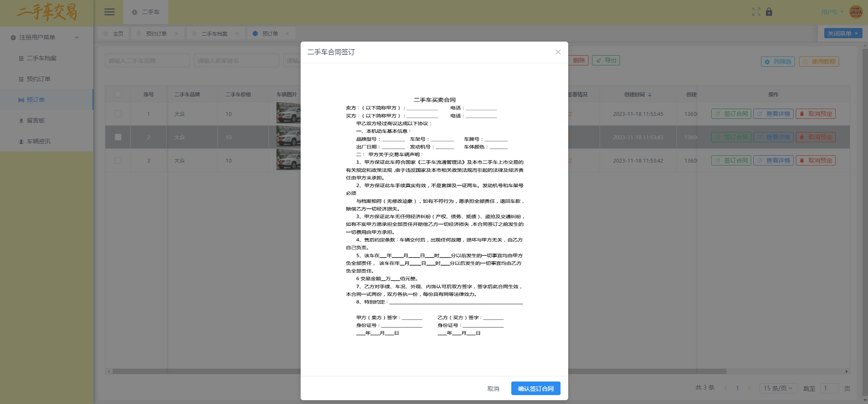This screenshot has height=404, width=868.
Task: Open the 15 条/页 page size dropdown
Action: (x=778, y=388)
